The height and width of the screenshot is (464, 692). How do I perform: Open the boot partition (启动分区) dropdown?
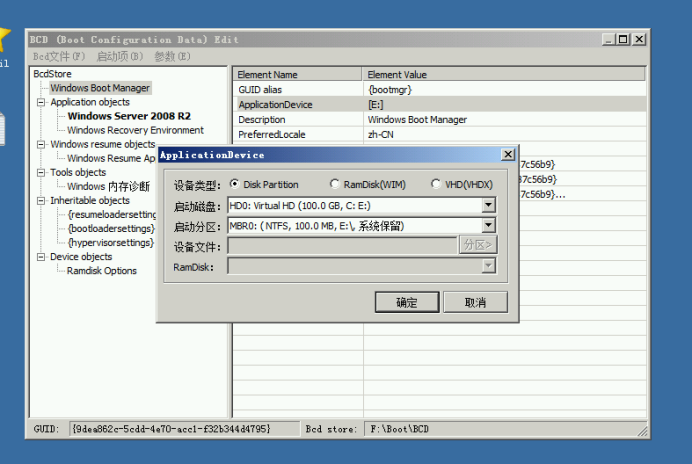(488, 226)
